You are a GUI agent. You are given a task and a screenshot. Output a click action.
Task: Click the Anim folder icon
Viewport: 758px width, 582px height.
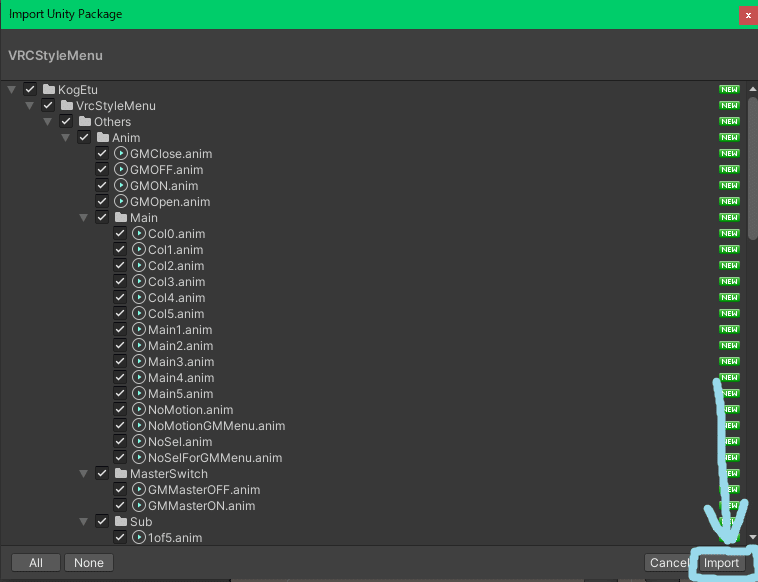point(102,137)
